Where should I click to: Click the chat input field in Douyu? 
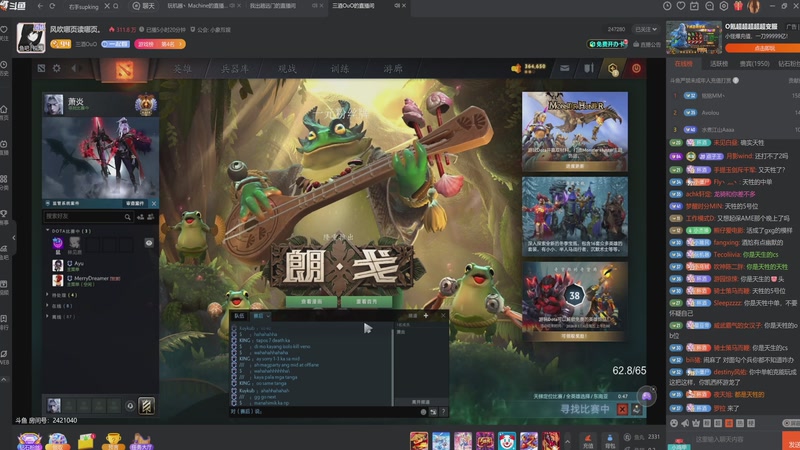click(735, 439)
